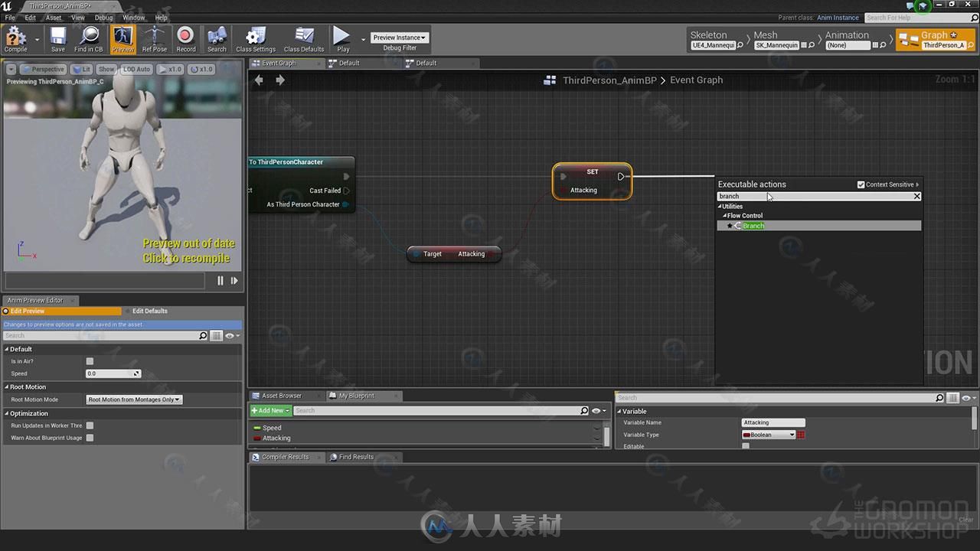This screenshot has width=980, height=551.
Task: Open the Add New dropdown
Action: (270, 411)
